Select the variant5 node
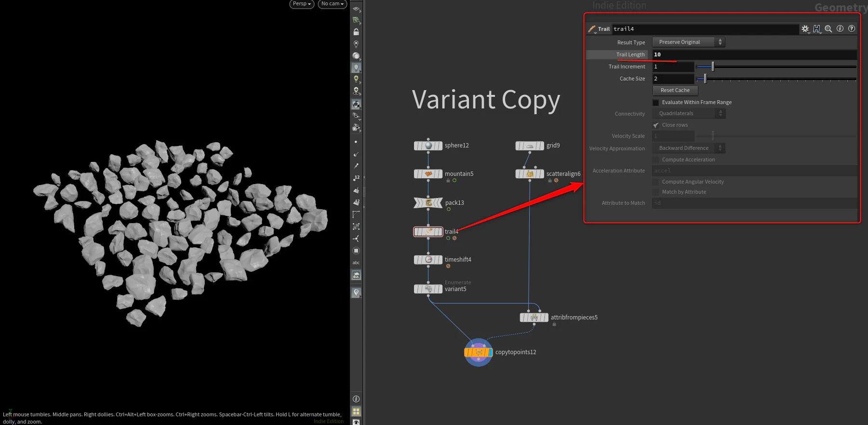 tap(428, 289)
